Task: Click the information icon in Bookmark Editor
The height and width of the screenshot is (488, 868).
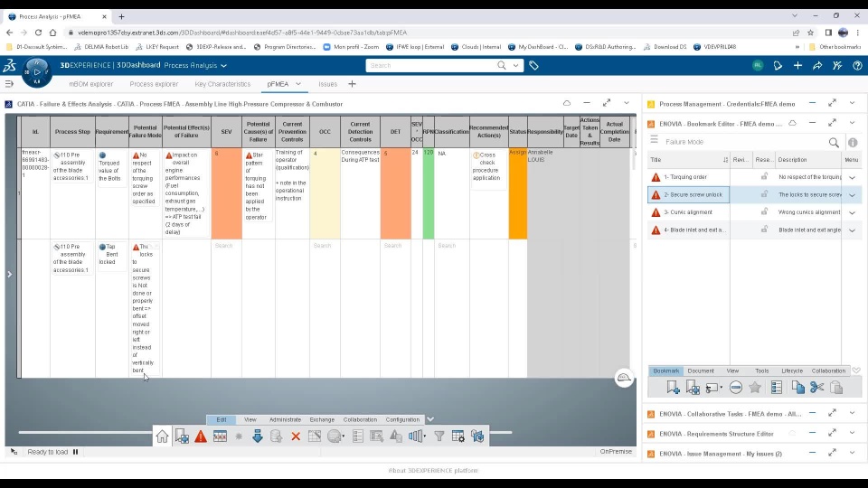Action: click(x=853, y=142)
